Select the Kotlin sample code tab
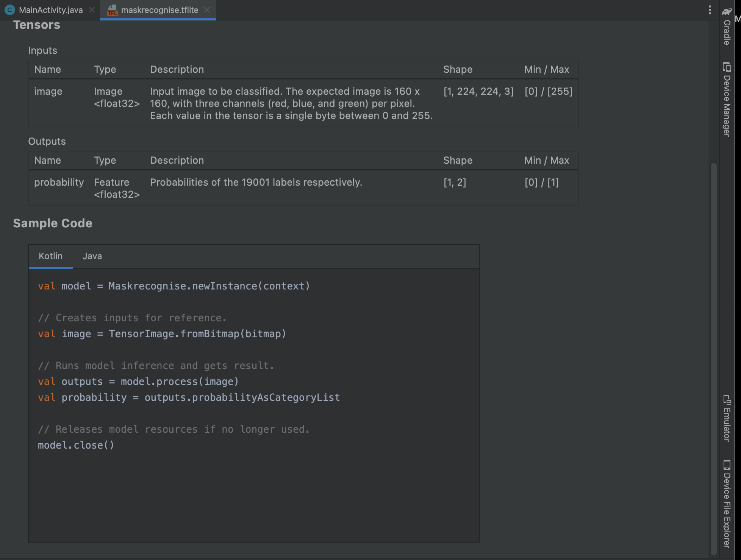Image resolution: width=741 pixels, height=560 pixels. (x=50, y=256)
